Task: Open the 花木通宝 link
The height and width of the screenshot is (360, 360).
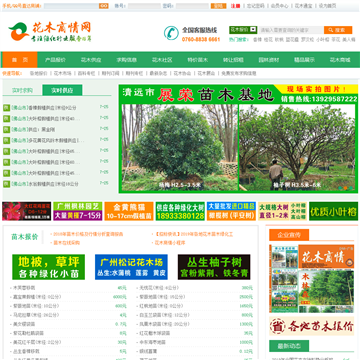Action: 303,6
